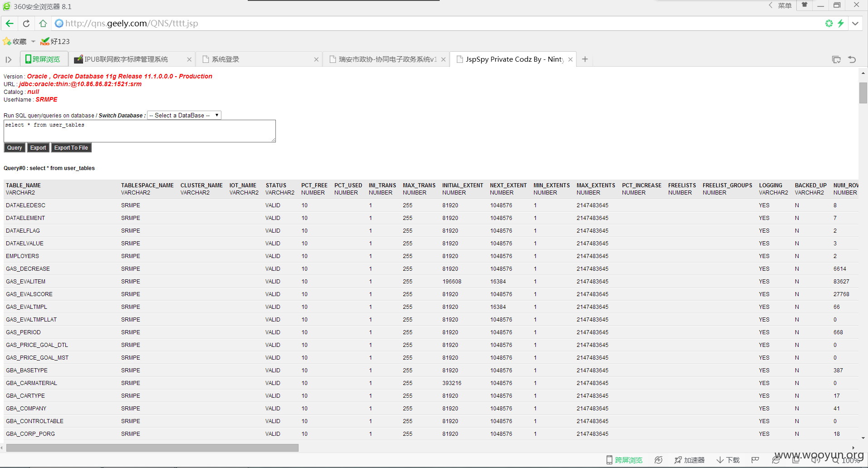Select the EMPLOYERS table name
Viewport: 868px width, 468px height.
pos(22,256)
